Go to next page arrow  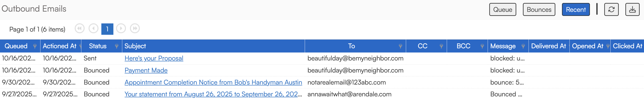(x=121, y=28)
